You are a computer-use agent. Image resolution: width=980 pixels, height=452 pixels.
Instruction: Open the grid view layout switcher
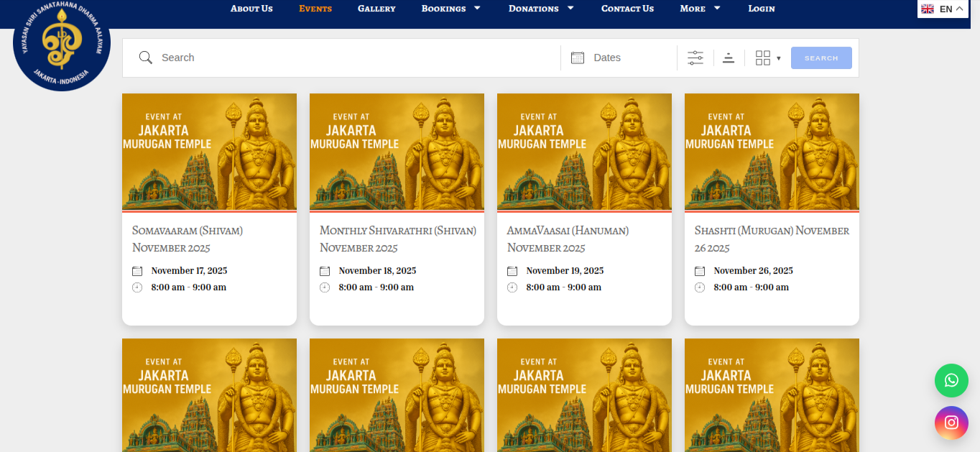[767, 58]
